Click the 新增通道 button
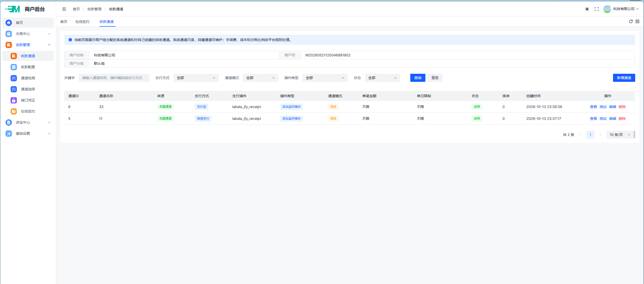Viewport: 644px width, 284px height. click(x=624, y=78)
